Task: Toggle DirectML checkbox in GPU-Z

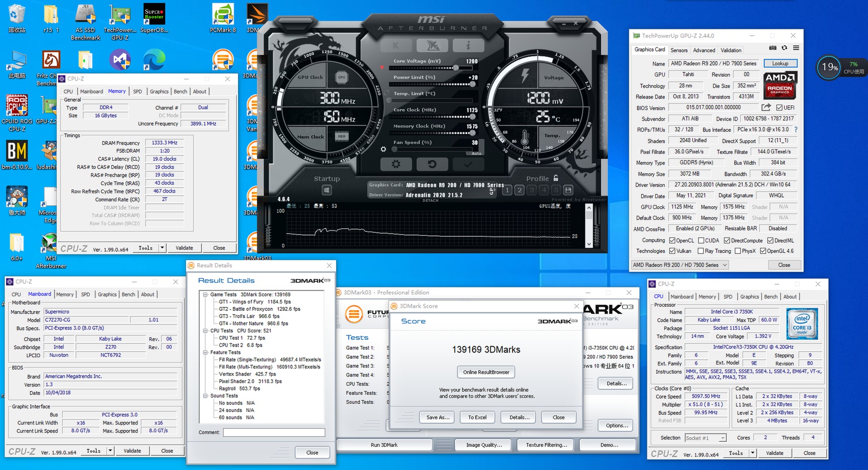Action: [771, 240]
